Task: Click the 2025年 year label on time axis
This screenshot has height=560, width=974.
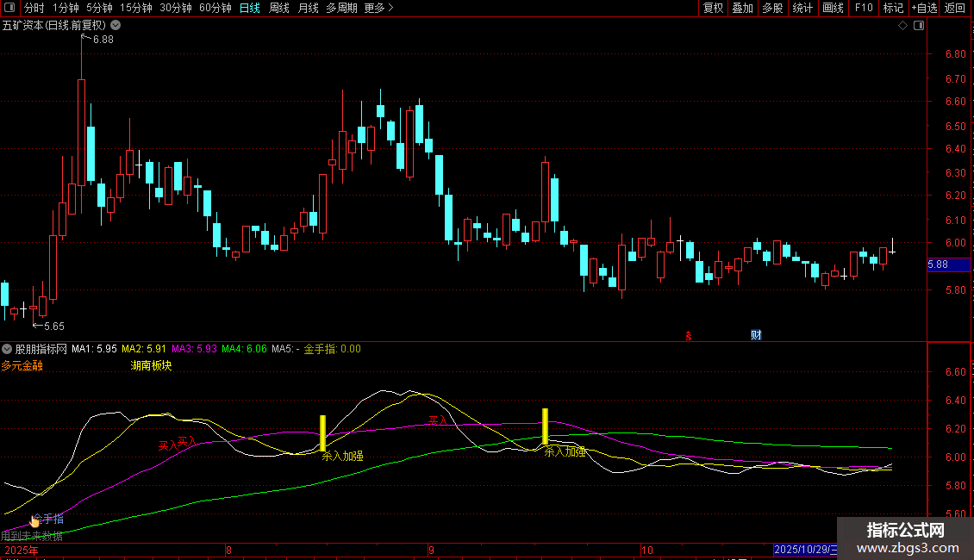Action: pyautogui.click(x=22, y=550)
